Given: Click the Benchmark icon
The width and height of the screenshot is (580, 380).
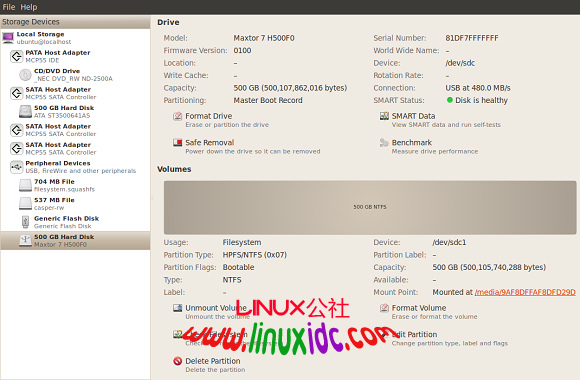Looking at the screenshot, I should 384,143.
